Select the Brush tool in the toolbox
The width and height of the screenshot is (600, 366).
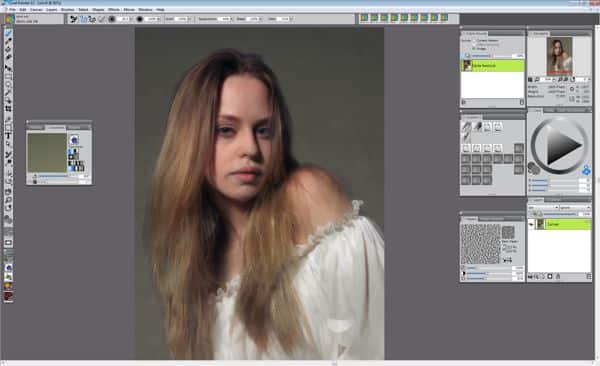(x=8, y=33)
